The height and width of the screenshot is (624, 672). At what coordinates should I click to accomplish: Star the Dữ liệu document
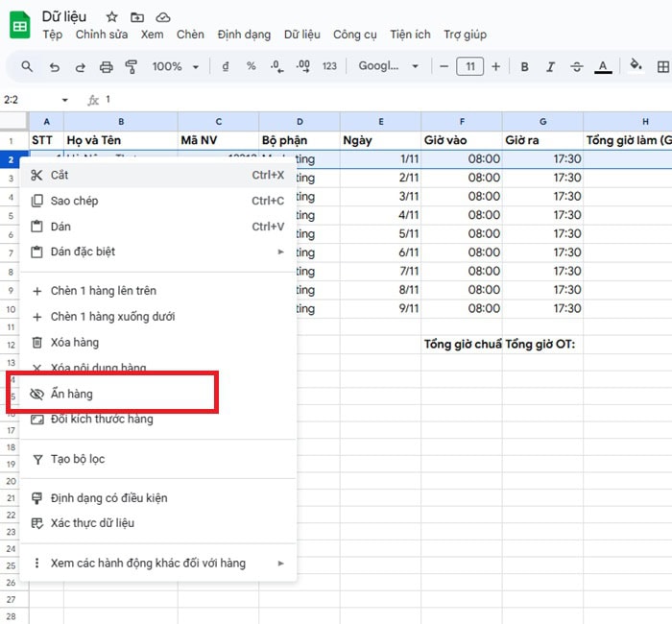click(x=112, y=17)
